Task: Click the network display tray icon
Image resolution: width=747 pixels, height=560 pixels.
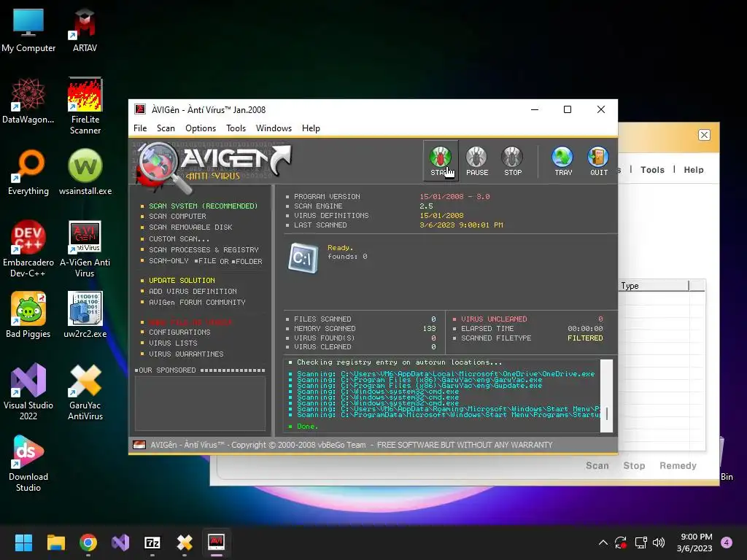Action: 640,542
